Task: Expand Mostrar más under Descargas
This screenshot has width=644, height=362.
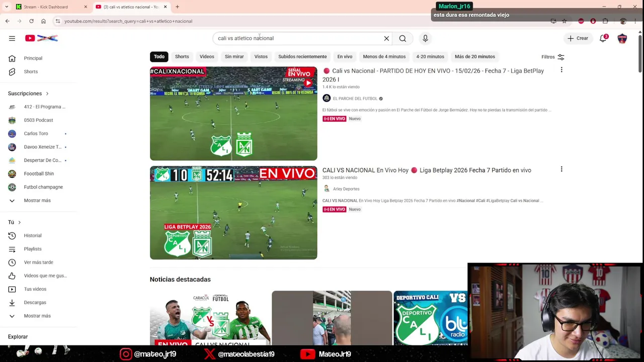Action: point(37,316)
